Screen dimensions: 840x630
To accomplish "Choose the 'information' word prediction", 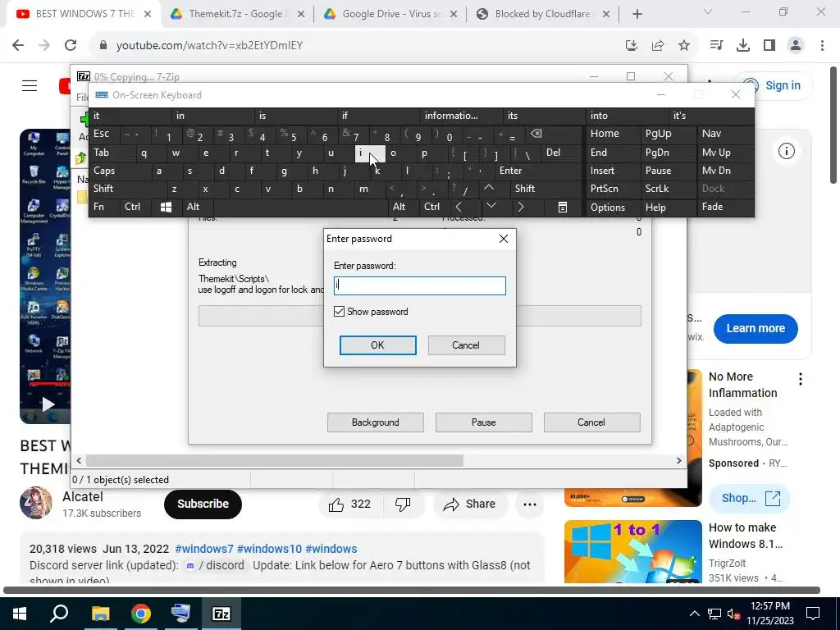I will [461, 116].
